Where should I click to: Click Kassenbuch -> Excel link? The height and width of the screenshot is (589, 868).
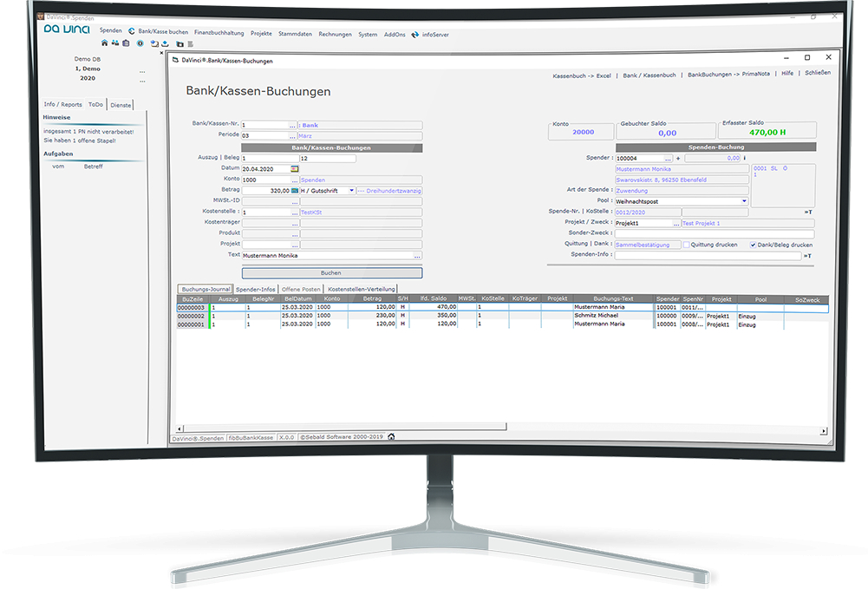pyautogui.click(x=581, y=75)
